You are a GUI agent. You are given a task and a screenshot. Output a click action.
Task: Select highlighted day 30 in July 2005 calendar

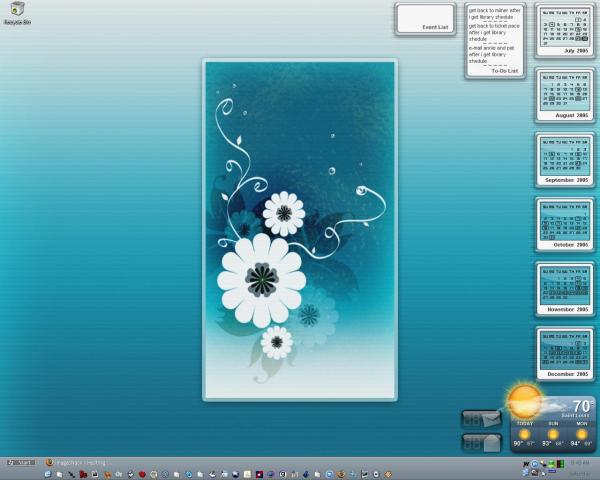click(x=585, y=38)
